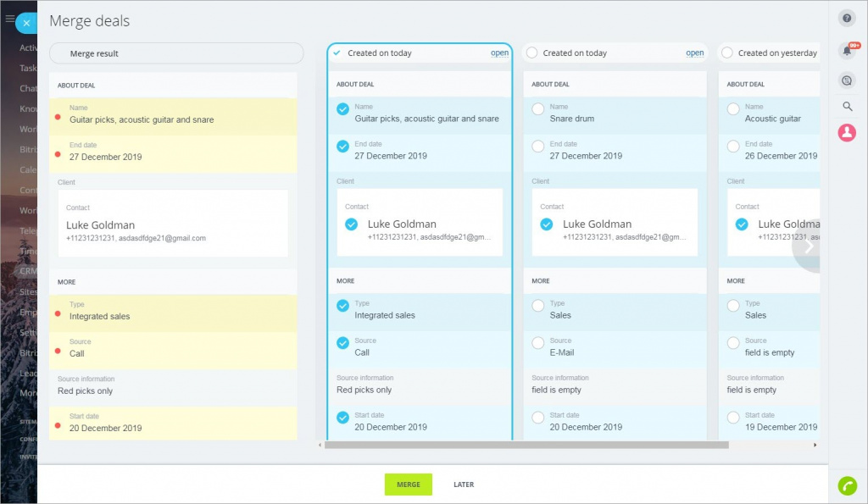Screen dimensions: 868x504
Task: Click the horizontal scrollbar left arrow
Action: 320,445
